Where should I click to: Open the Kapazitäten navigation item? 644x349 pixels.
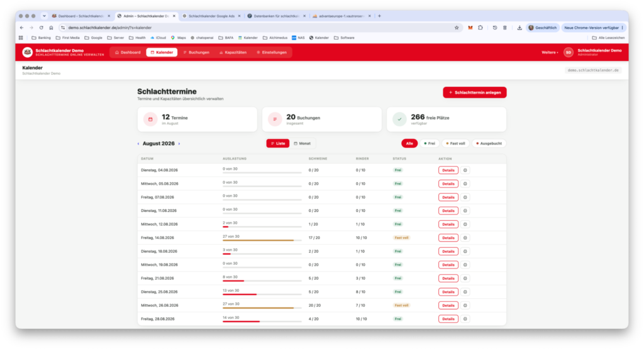point(233,52)
